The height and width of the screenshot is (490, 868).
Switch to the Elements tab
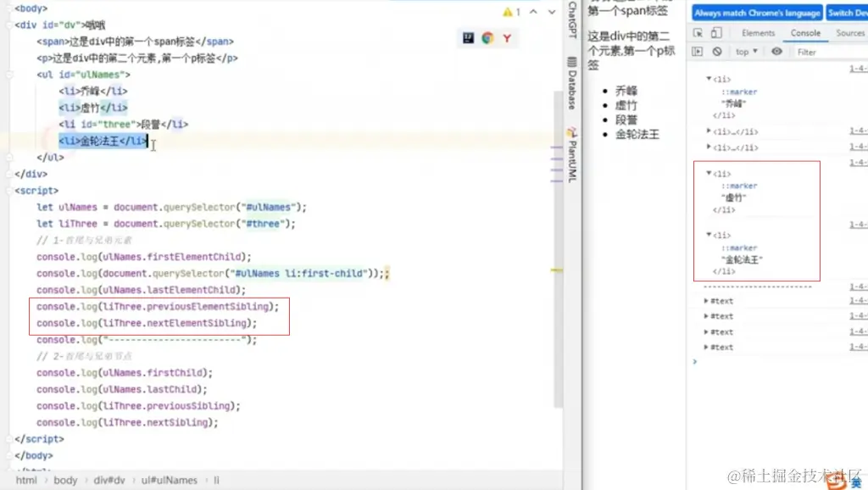tap(758, 33)
